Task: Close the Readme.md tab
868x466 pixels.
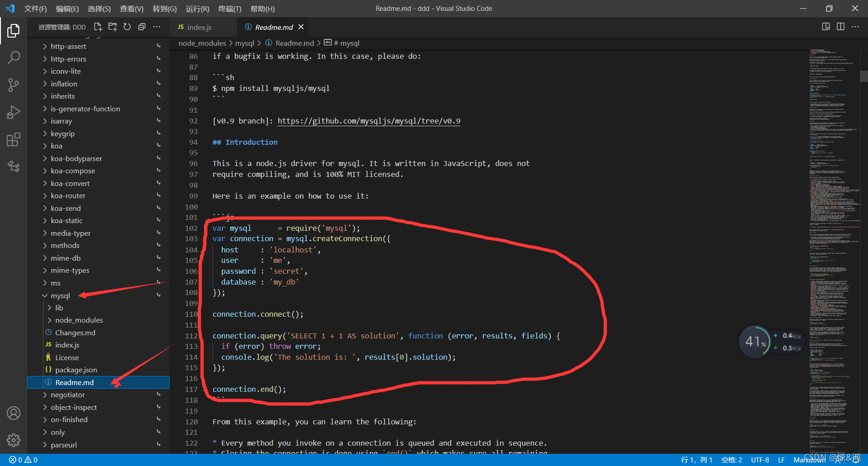Action: tap(301, 27)
